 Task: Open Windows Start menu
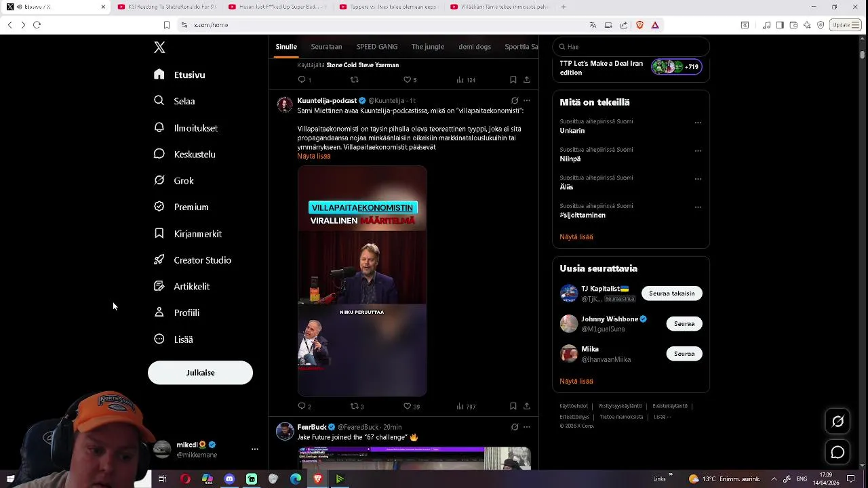click(x=10, y=479)
